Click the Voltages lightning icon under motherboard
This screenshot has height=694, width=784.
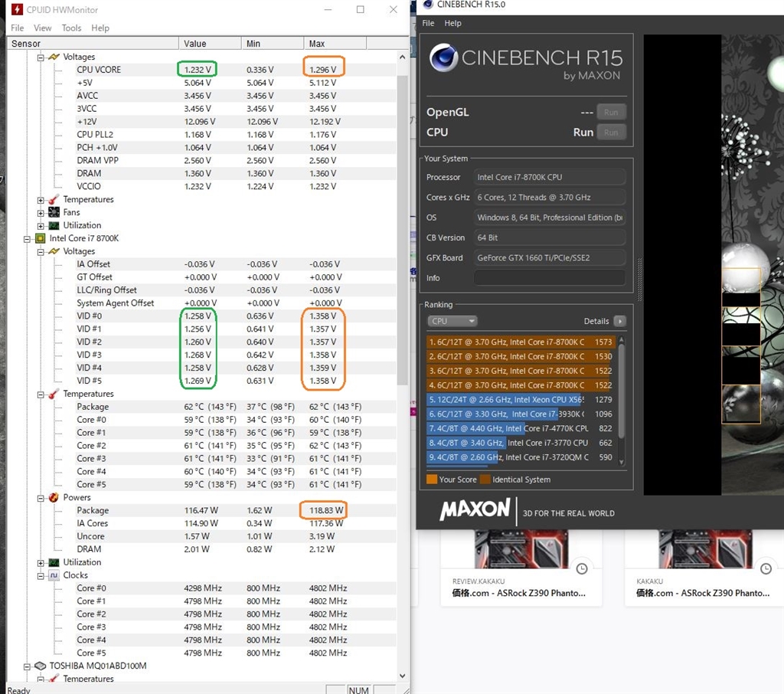[x=54, y=57]
